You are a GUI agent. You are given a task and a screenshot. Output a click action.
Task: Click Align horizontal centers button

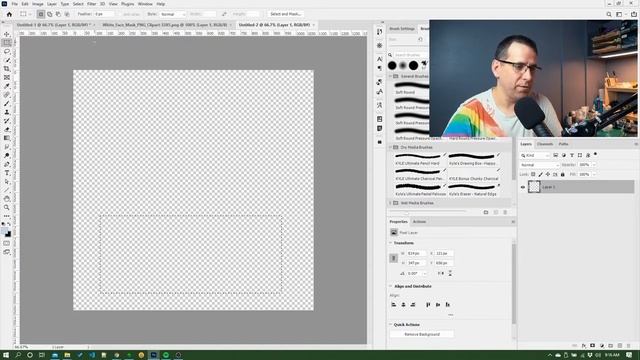[403, 305]
